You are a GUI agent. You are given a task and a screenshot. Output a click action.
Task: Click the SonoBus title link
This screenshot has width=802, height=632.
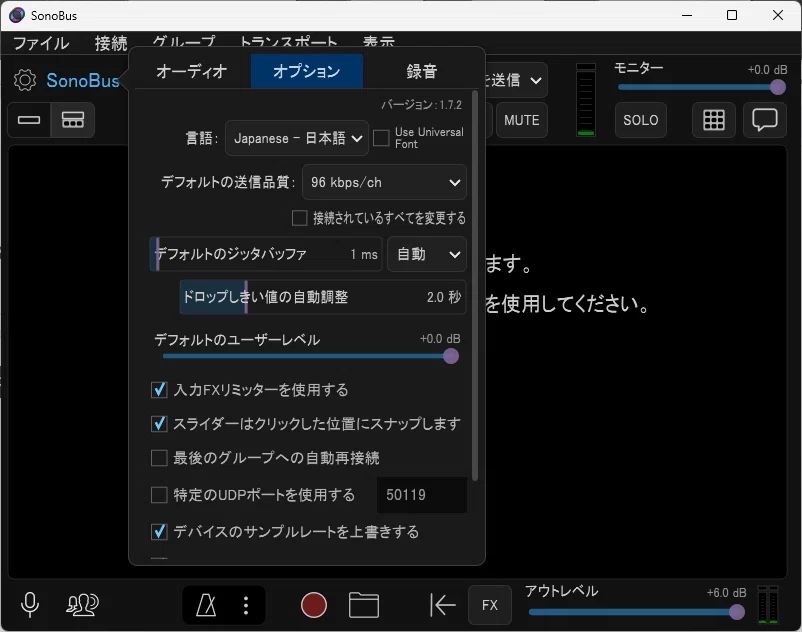pyautogui.click(x=82, y=80)
